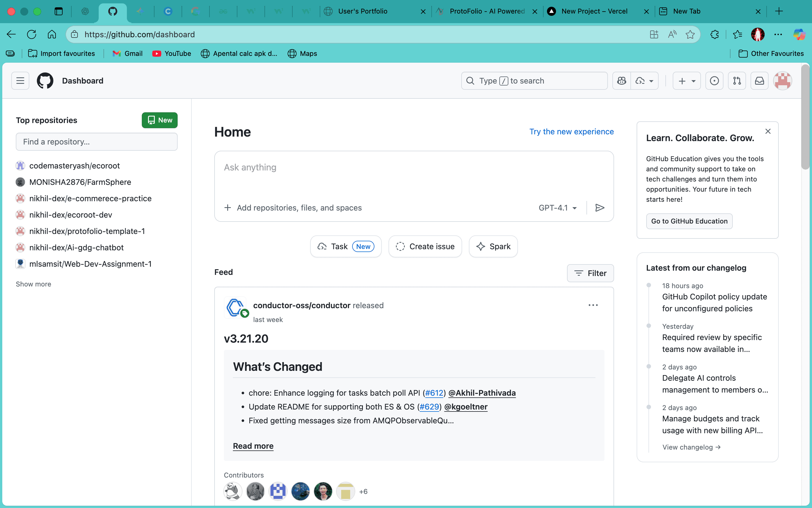Click the Task New button
This screenshot has height=508, width=812.
click(346, 246)
